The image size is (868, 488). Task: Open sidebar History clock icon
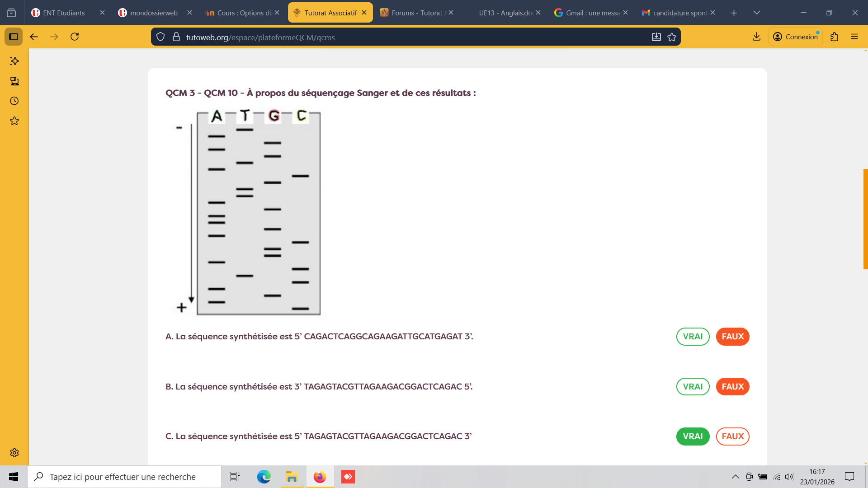pos(14,101)
